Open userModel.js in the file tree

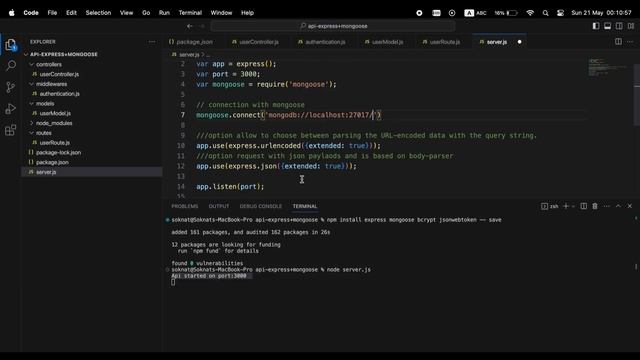point(55,113)
